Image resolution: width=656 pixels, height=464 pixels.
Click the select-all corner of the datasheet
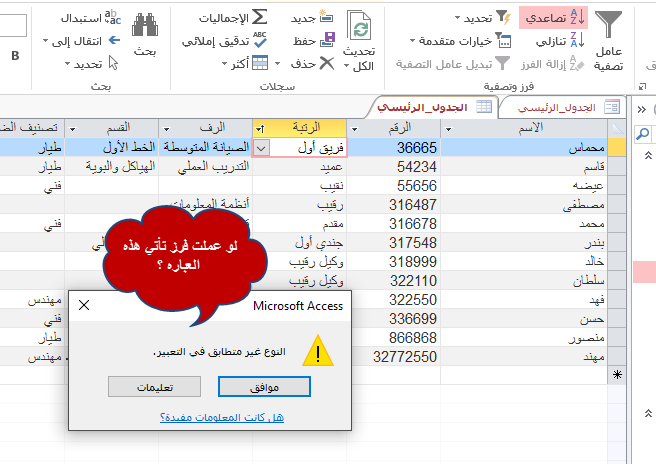[617, 128]
